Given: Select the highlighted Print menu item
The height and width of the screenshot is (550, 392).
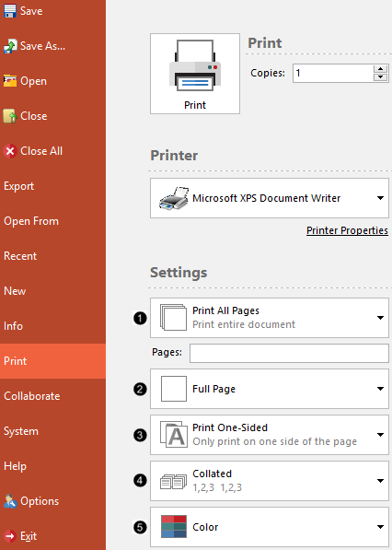Looking at the screenshot, I should click(x=52, y=361).
